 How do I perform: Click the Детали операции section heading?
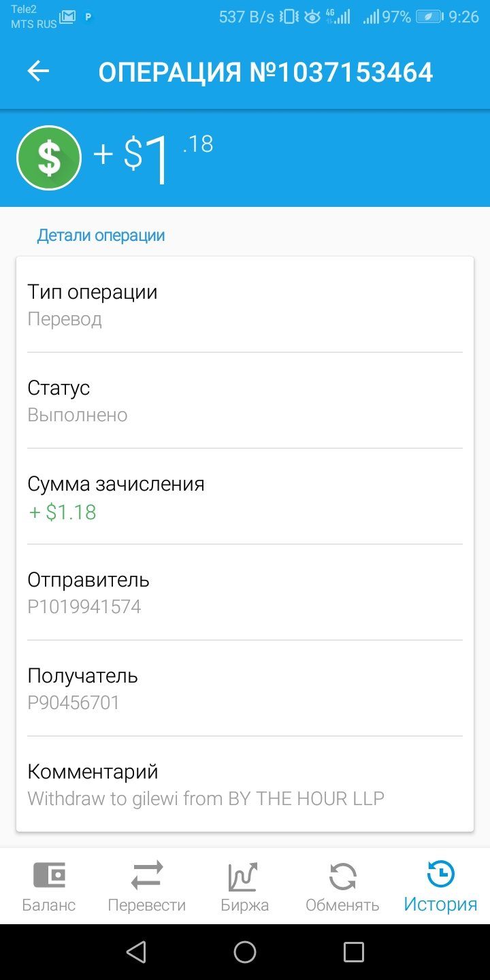pos(101,235)
